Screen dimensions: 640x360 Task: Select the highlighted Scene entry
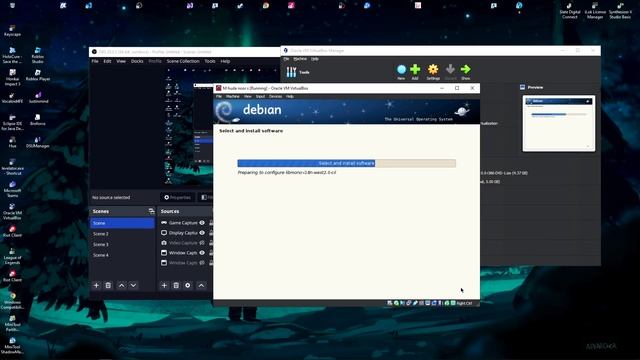click(x=122, y=223)
